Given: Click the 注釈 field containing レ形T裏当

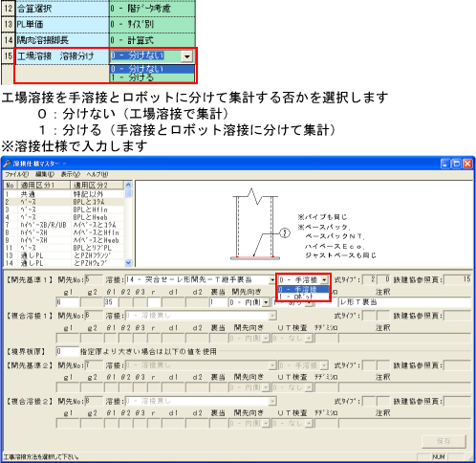Looking at the screenshot, I should coord(404,302).
